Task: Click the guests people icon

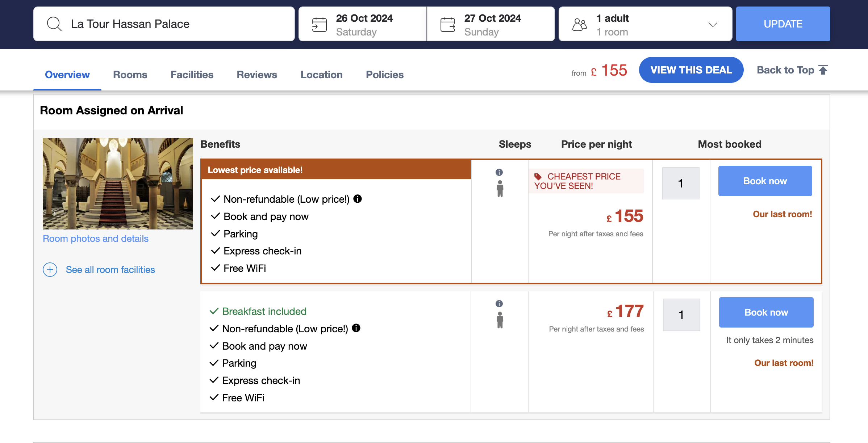Action: coord(579,25)
